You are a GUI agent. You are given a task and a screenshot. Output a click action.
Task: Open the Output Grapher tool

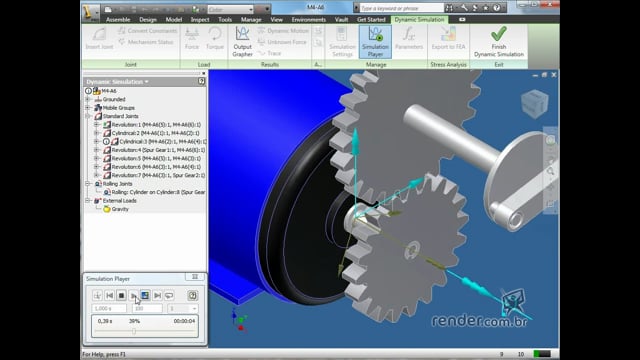pyautogui.click(x=242, y=42)
